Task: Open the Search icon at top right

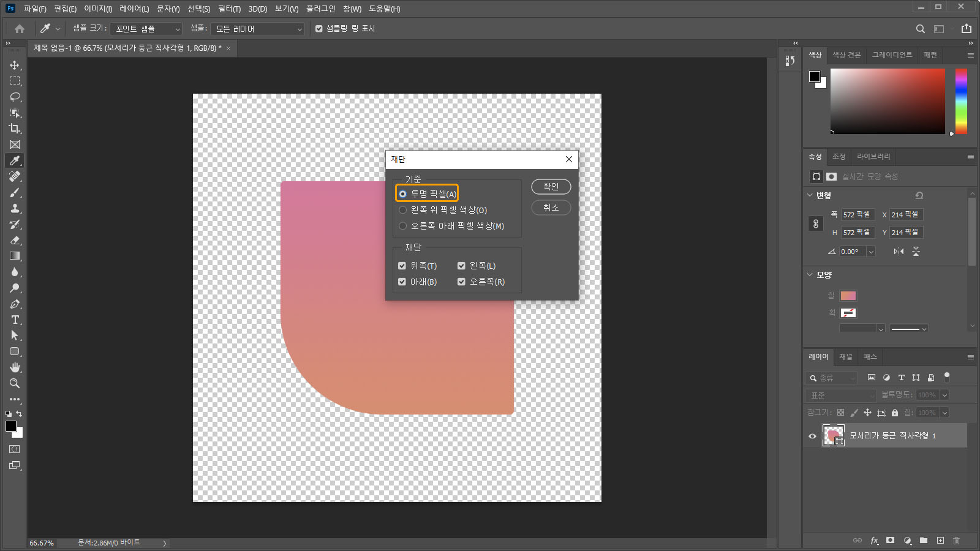Action: pyautogui.click(x=920, y=29)
